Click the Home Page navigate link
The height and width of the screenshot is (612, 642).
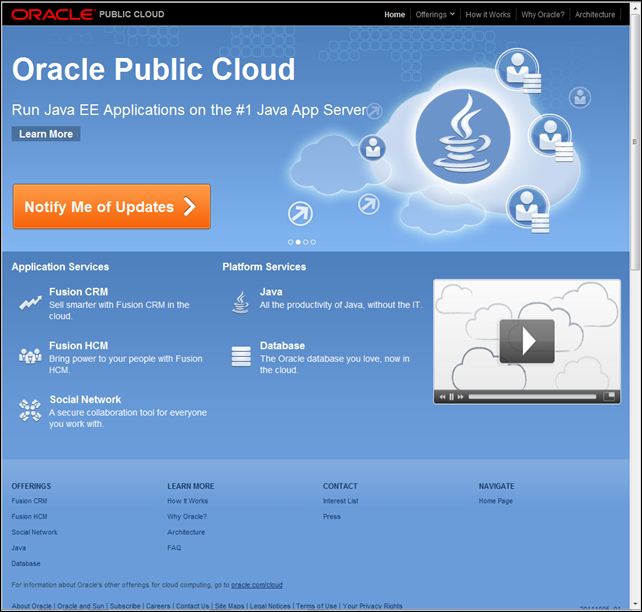pyautogui.click(x=496, y=501)
